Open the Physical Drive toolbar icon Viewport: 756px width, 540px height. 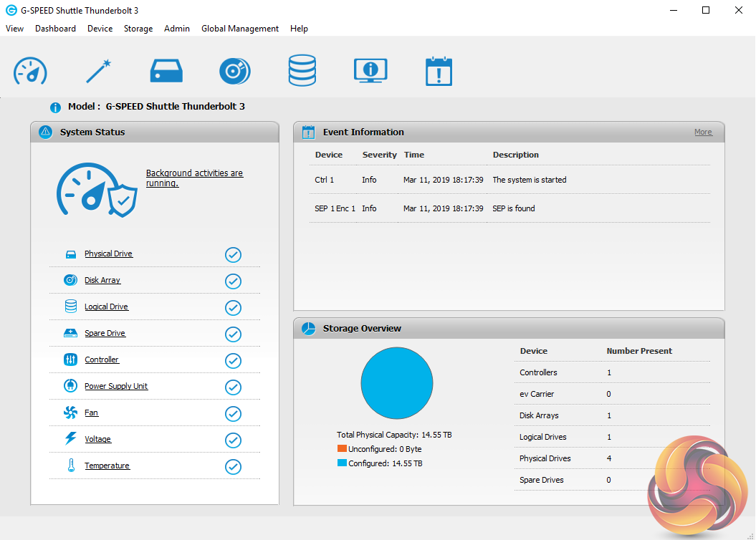pyautogui.click(x=166, y=71)
